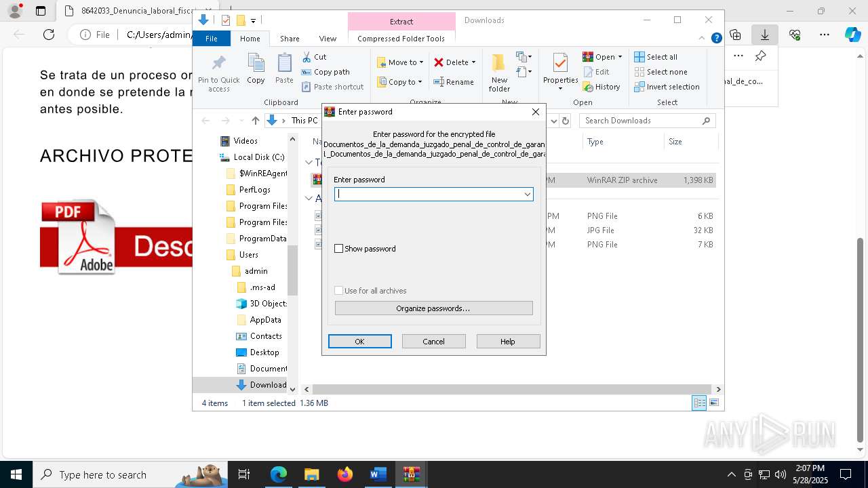This screenshot has width=868, height=488.
Task: Open Edge settings and more menu
Action: (x=825, y=35)
